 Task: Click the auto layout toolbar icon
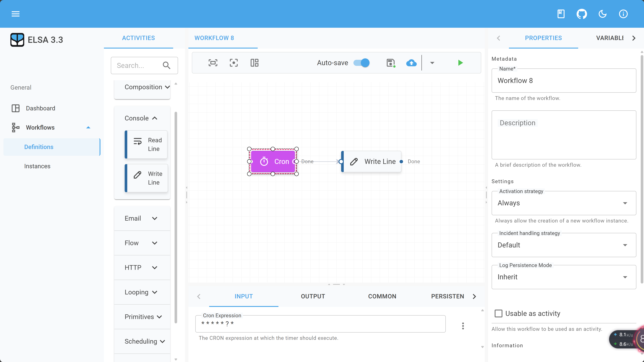[x=255, y=63]
